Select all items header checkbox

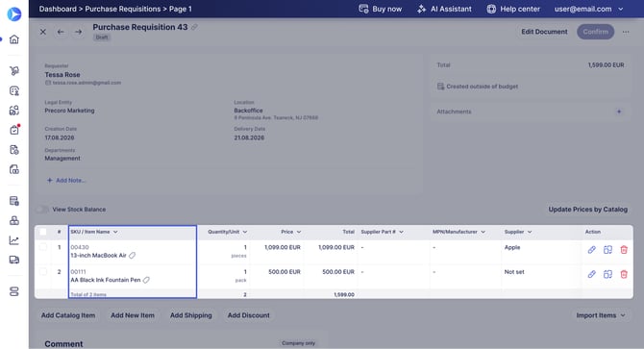pos(42,232)
